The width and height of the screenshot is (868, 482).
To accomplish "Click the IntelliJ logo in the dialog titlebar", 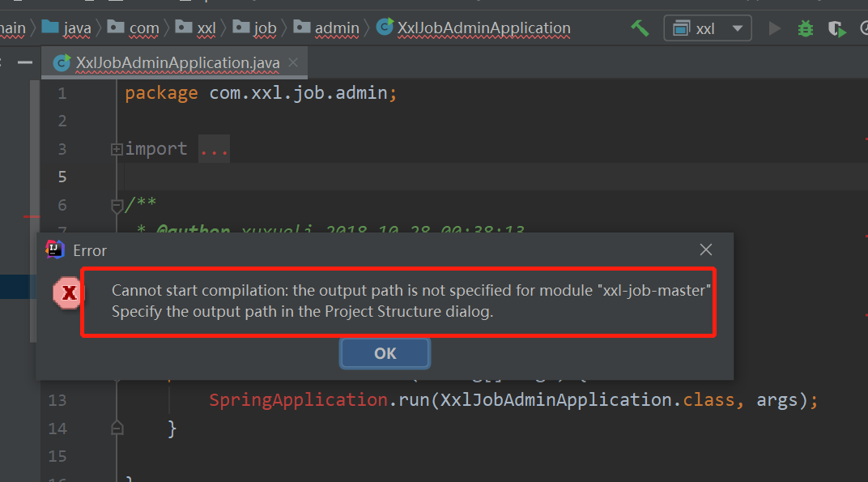I will coord(55,250).
